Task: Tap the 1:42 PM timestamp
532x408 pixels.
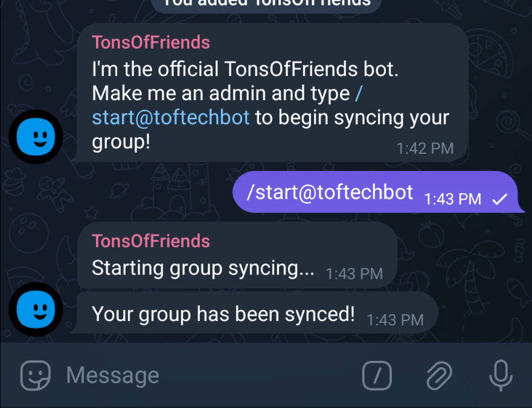Action: coord(425,148)
